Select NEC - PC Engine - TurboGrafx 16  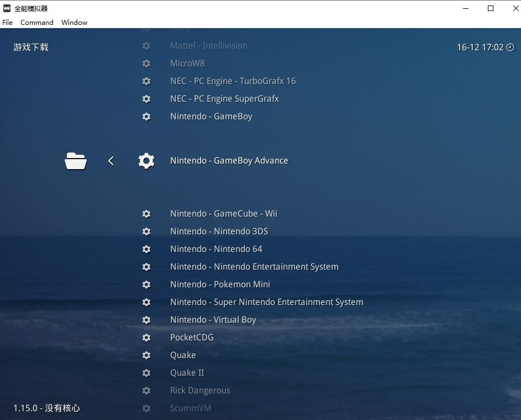[233, 81]
